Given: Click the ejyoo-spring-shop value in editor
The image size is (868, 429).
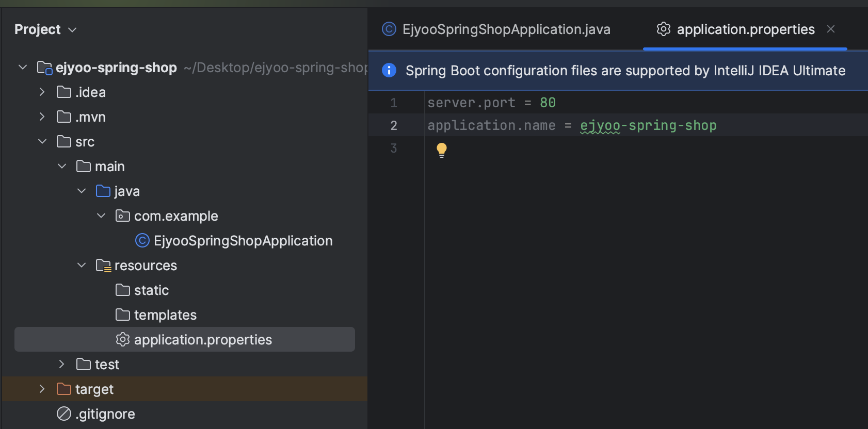Looking at the screenshot, I should click(648, 126).
